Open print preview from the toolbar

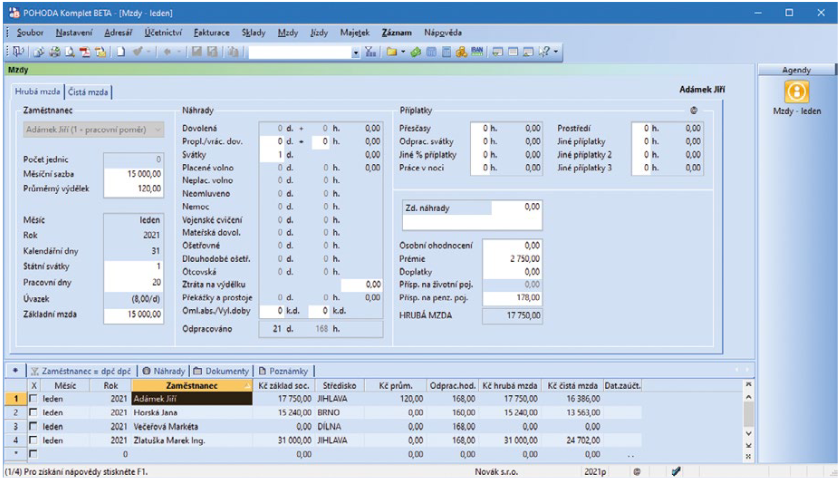point(69,50)
